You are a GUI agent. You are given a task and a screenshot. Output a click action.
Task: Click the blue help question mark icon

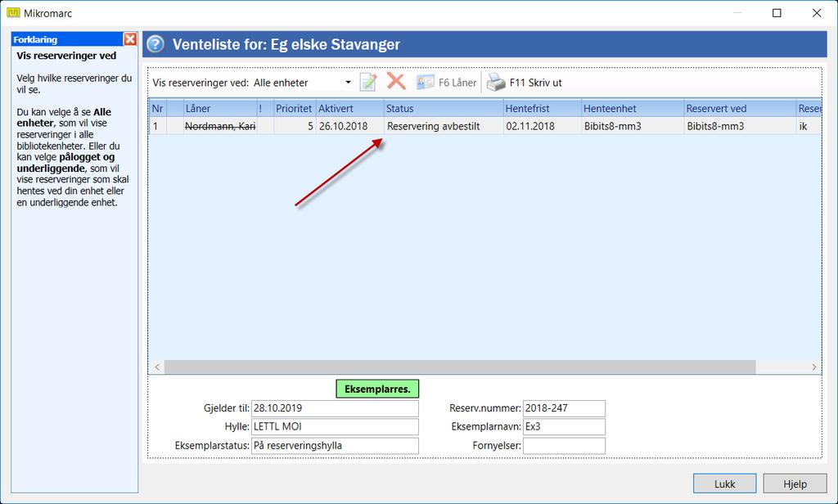155,44
